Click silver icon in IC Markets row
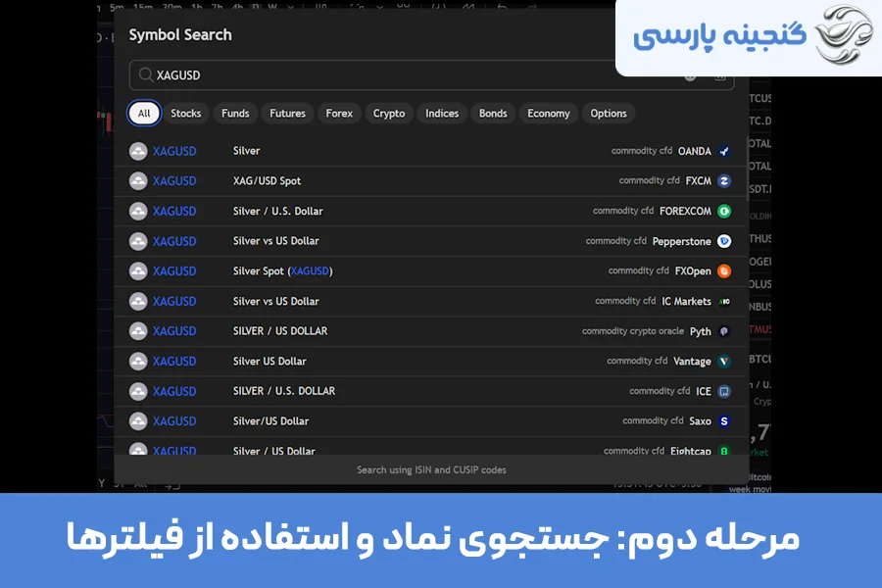 (x=138, y=301)
